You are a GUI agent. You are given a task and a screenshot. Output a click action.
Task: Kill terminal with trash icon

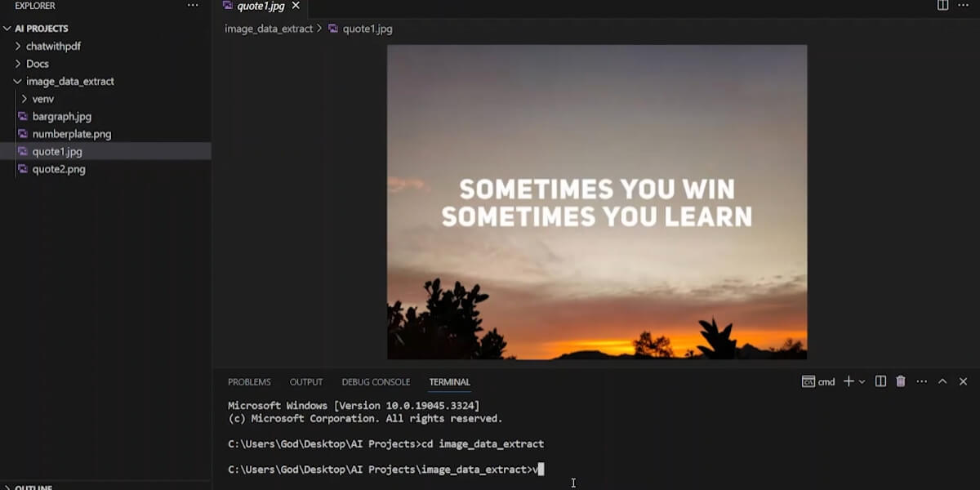(901, 381)
